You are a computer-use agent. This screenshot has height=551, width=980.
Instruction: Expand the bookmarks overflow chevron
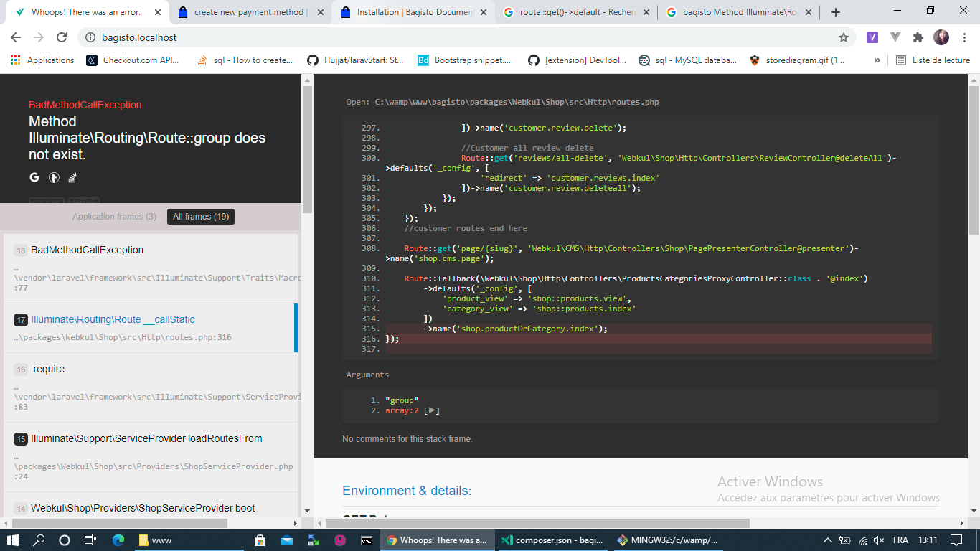pos(877,60)
